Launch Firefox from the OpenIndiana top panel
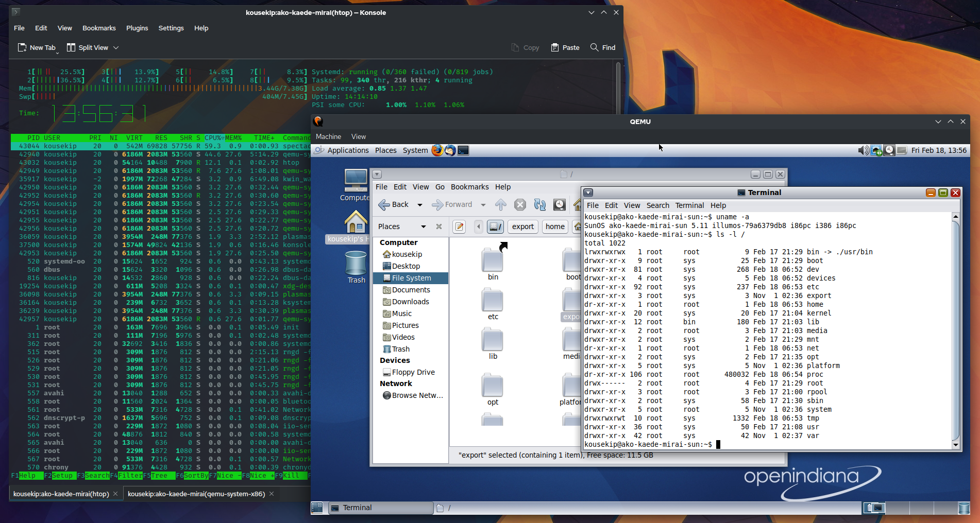The image size is (980, 523). (x=437, y=150)
